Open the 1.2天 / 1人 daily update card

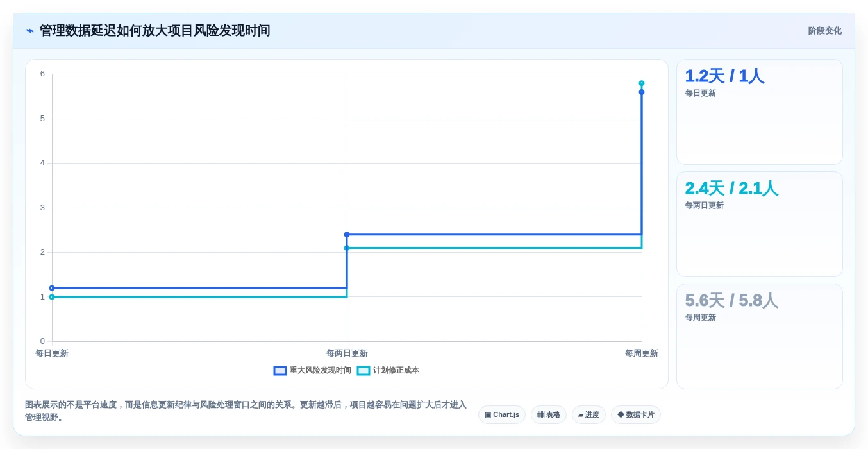(760, 112)
